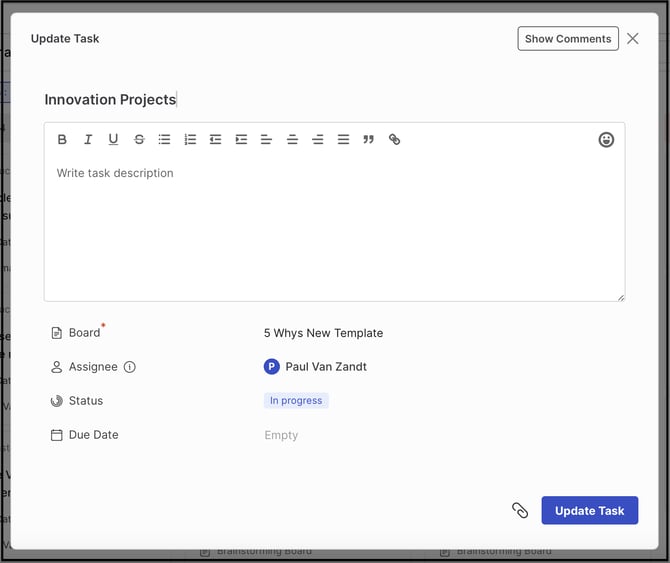Change the assignee Paul Van Zandt
The width and height of the screenshot is (670, 563).
point(315,367)
